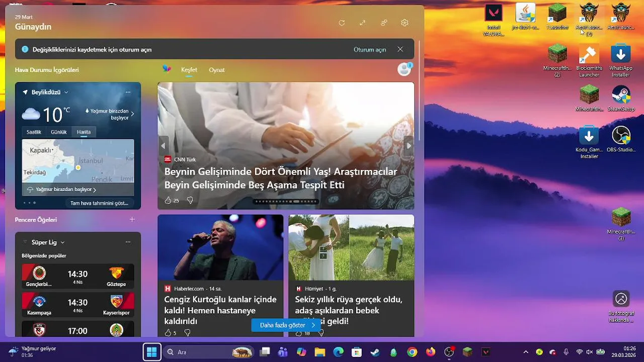Open SteamSetup desktop icon

(621, 99)
